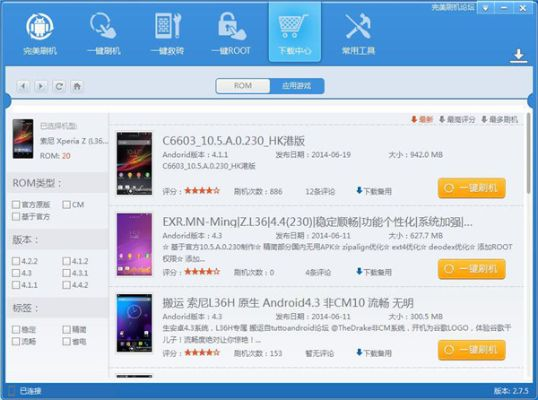Filter by version 4.1.1
The height and width of the screenshot is (400, 538).
[16, 285]
